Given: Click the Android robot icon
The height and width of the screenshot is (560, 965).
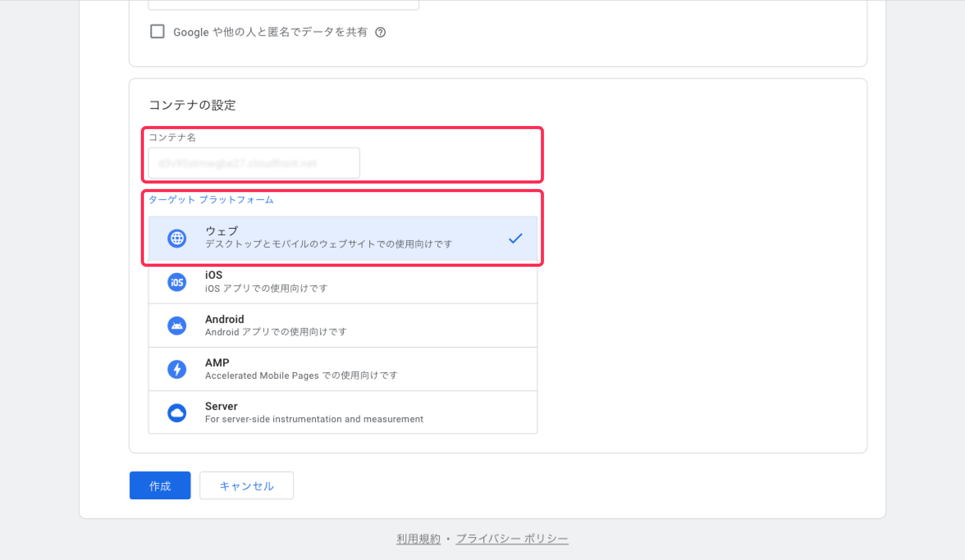Looking at the screenshot, I should pos(177,325).
